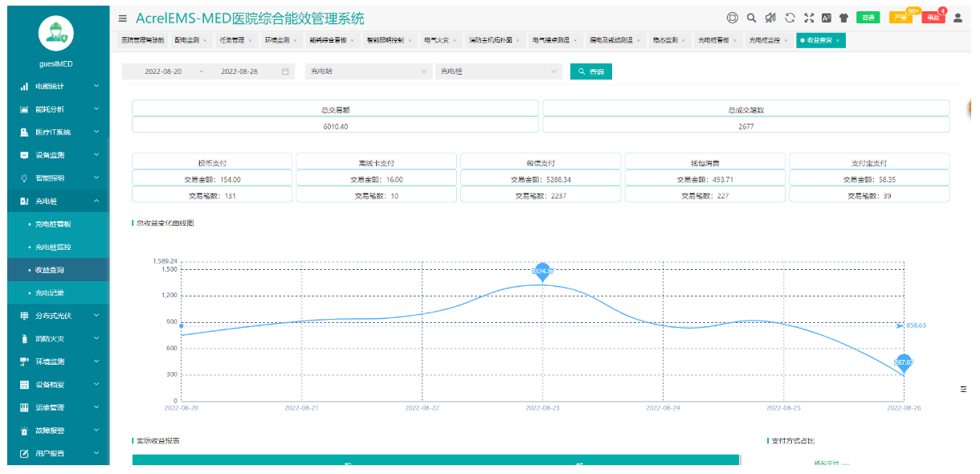Click the red 事故 alarm badge button

point(933,18)
